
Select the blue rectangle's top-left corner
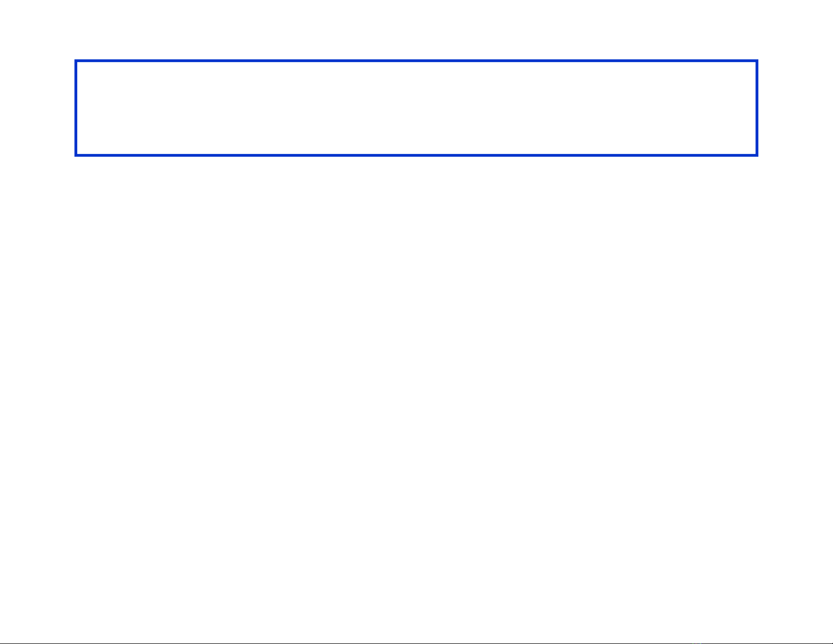(x=76, y=61)
